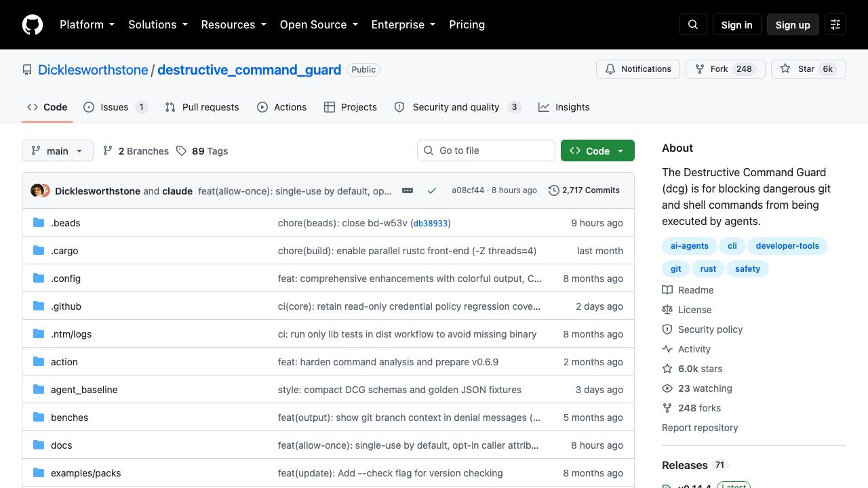Open commit hash a08cf44
The height and width of the screenshot is (488, 868).
tap(468, 190)
